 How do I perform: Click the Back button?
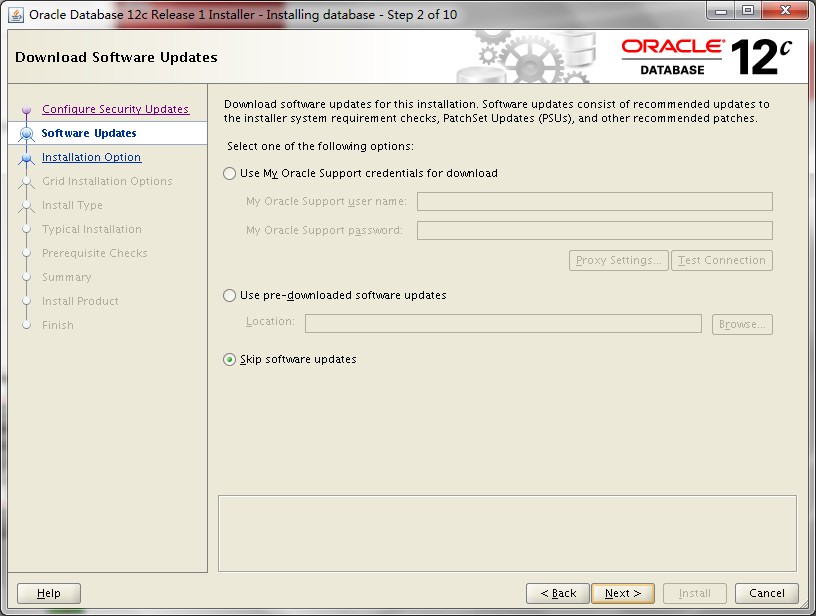tap(558, 593)
